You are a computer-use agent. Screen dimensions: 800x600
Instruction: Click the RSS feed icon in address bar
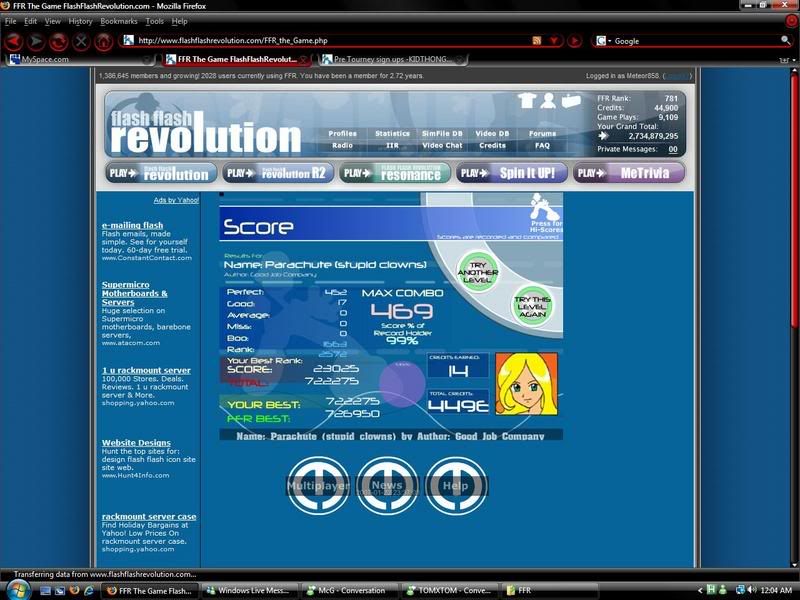[x=537, y=41]
